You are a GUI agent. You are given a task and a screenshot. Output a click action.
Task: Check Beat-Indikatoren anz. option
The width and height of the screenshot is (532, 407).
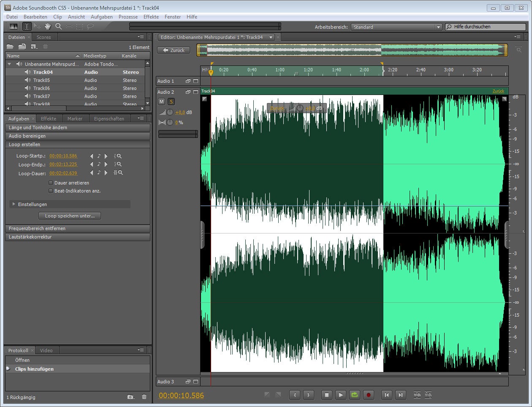point(51,191)
